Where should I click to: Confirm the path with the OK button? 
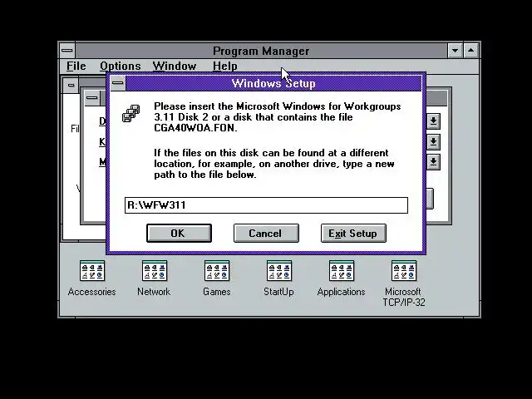click(179, 233)
